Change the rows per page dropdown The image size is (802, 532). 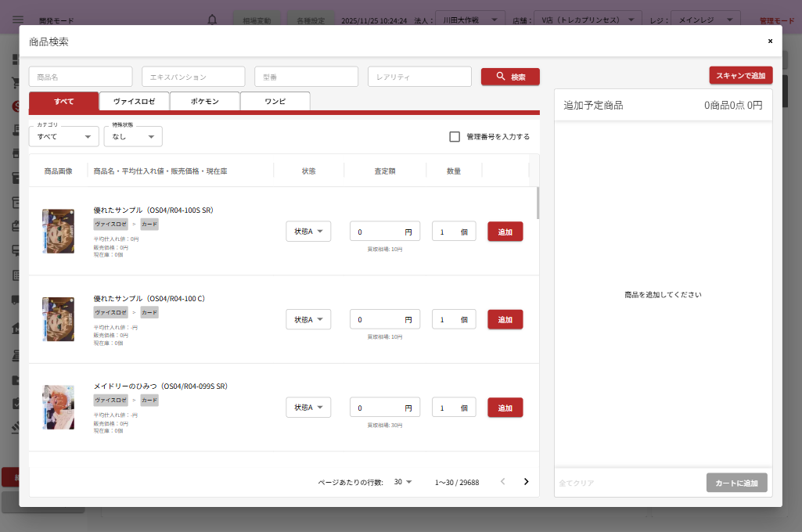click(x=403, y=482)
